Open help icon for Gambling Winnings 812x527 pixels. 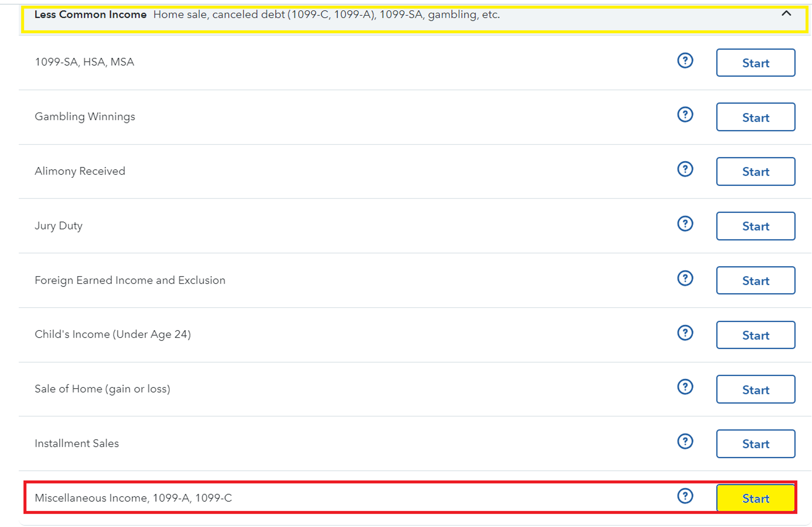pos(685,115)
